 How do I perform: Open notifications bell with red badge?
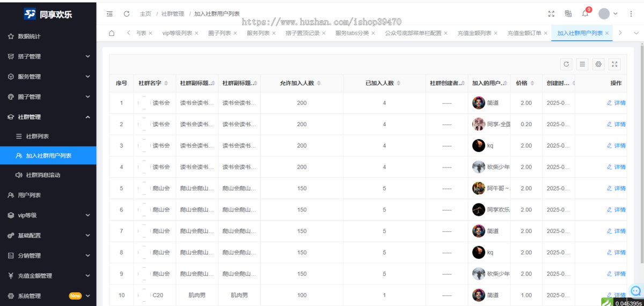(x=586, y=13)
